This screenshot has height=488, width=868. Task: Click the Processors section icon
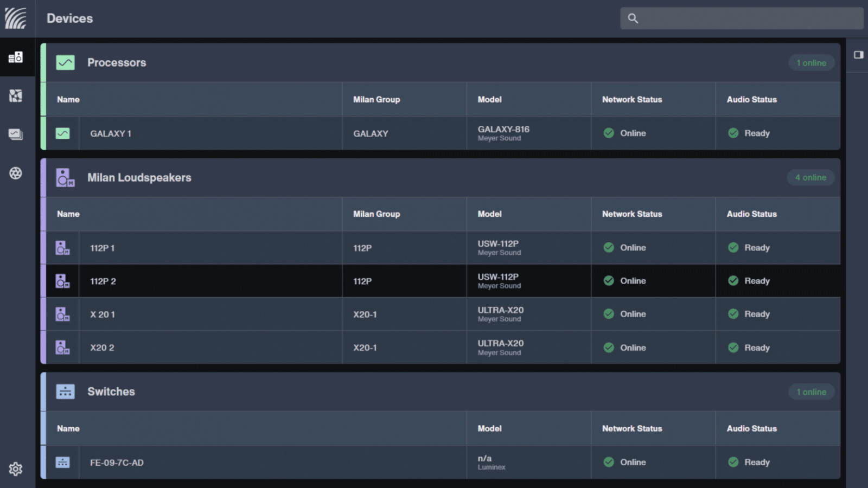[65, 62]
